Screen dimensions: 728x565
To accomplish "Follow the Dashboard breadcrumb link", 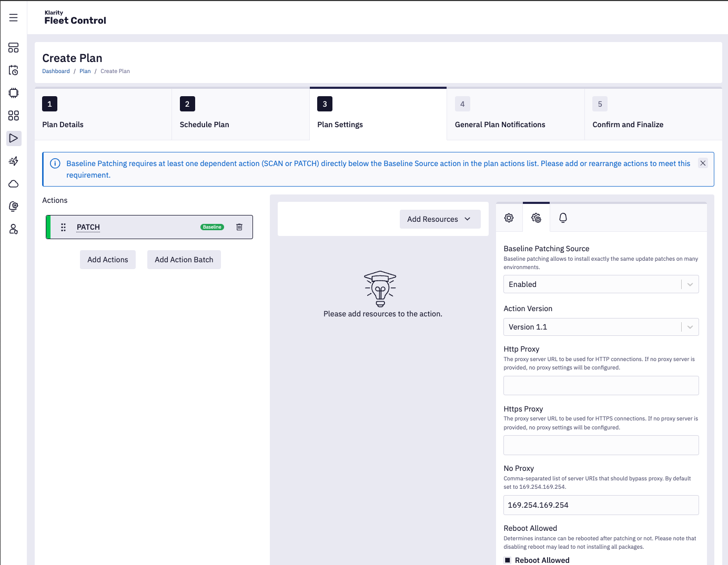I will [56, 71].
